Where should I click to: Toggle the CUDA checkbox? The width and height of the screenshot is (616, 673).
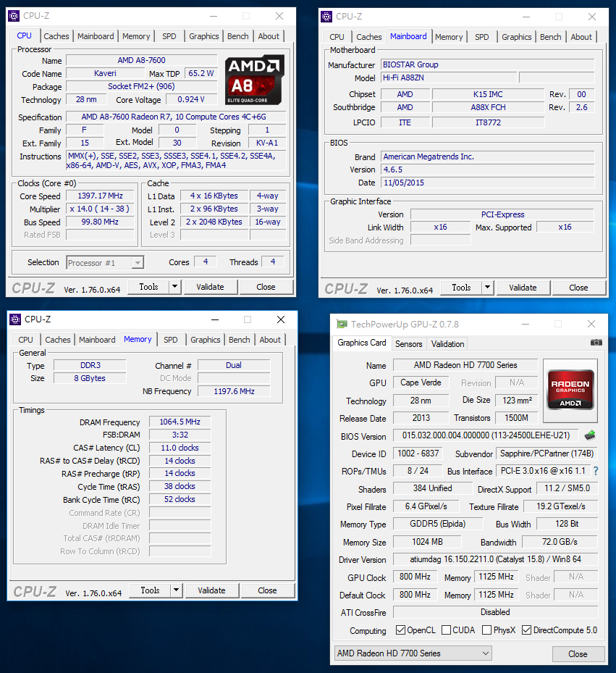[446, 630]
